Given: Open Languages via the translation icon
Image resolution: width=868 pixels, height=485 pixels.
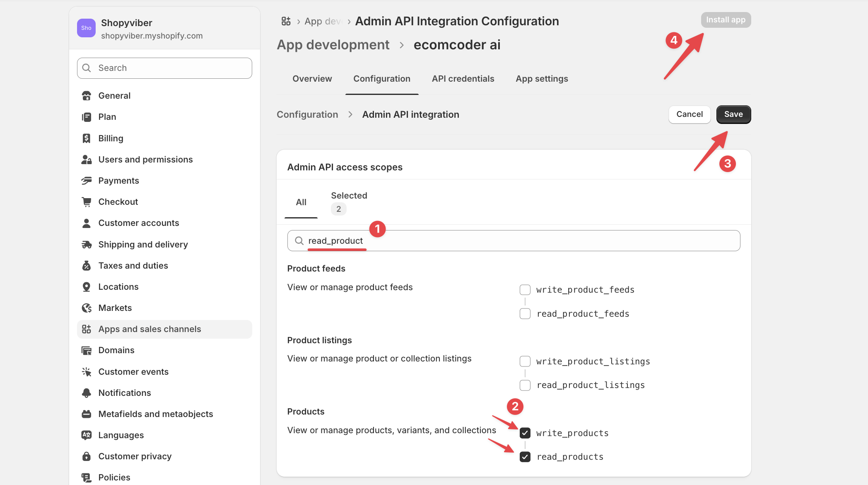Looking at the screenshot, I should coord(87,435).
